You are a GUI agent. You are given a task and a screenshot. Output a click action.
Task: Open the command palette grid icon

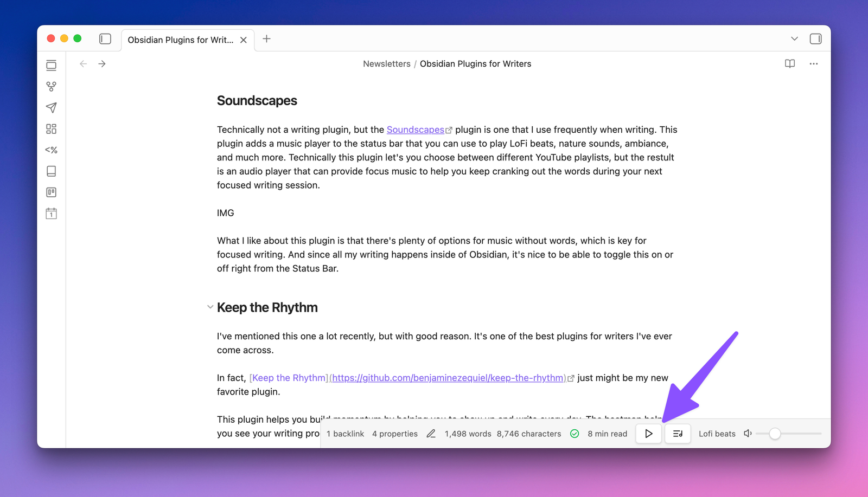click(51, 128)
